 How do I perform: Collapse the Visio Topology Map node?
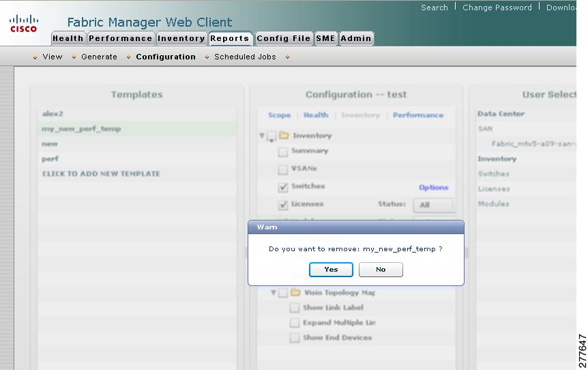coord(274,292)
